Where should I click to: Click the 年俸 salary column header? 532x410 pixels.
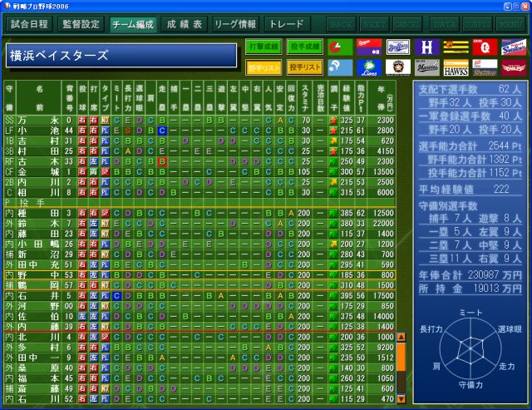pyautogui.click(x=382, y=98)
